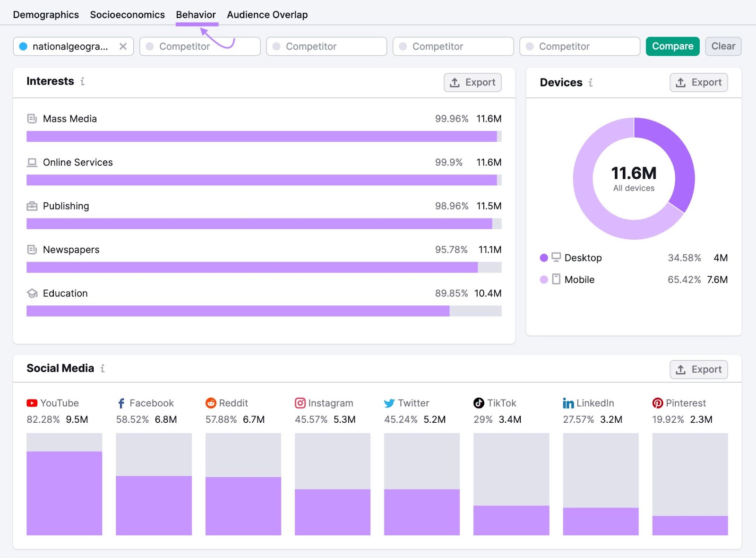Export the Interests data
The height and width of the screenshot is (558, 756).
pyautogui.click(x=472, y=82)
